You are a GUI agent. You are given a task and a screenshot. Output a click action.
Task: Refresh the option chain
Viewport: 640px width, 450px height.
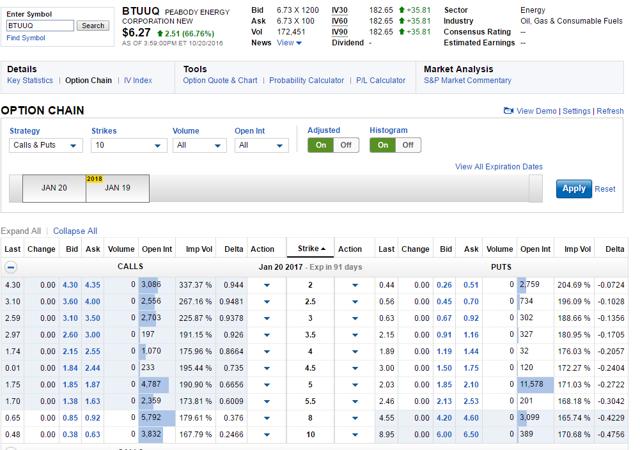tap(610, 111)
